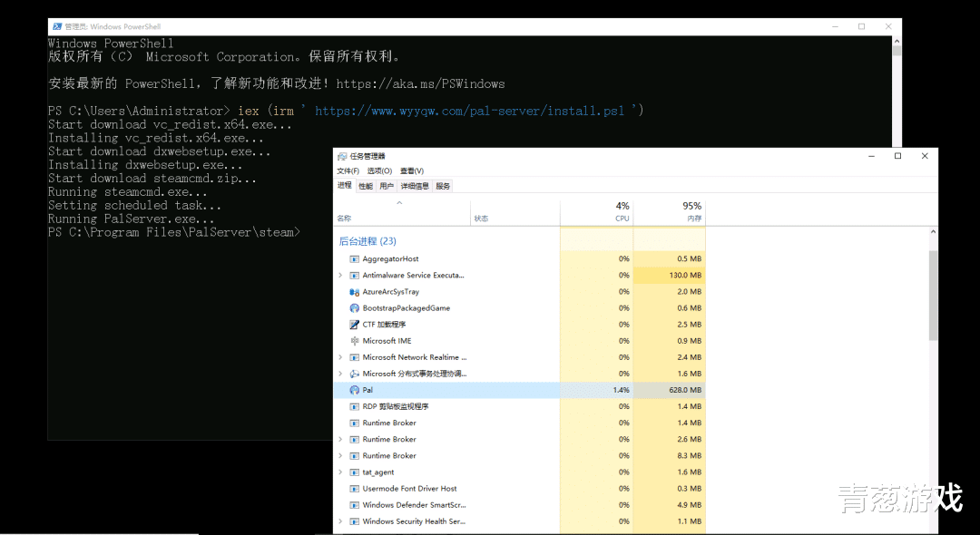Viewport: 980px width, 535px height.
Task: Click the 'Running PalServer.exe...' line in PowerShell
Action: click(x=132, y=219)
